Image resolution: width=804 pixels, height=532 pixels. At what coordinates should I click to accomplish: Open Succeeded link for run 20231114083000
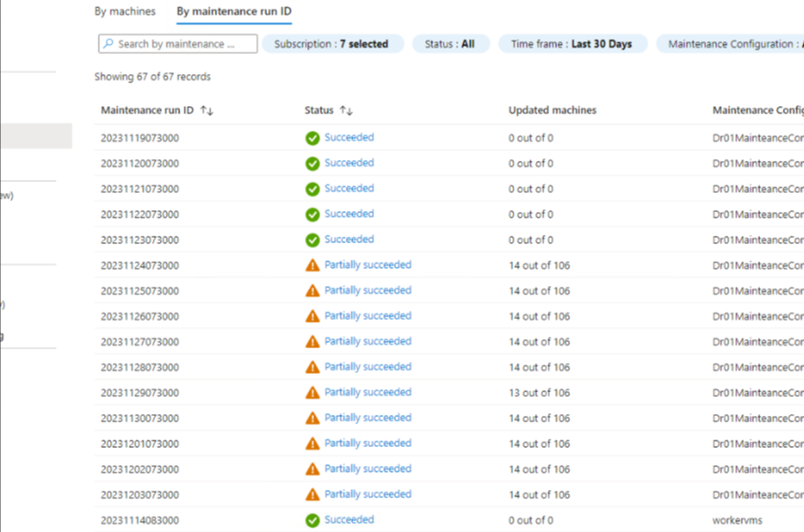(349, 520)
